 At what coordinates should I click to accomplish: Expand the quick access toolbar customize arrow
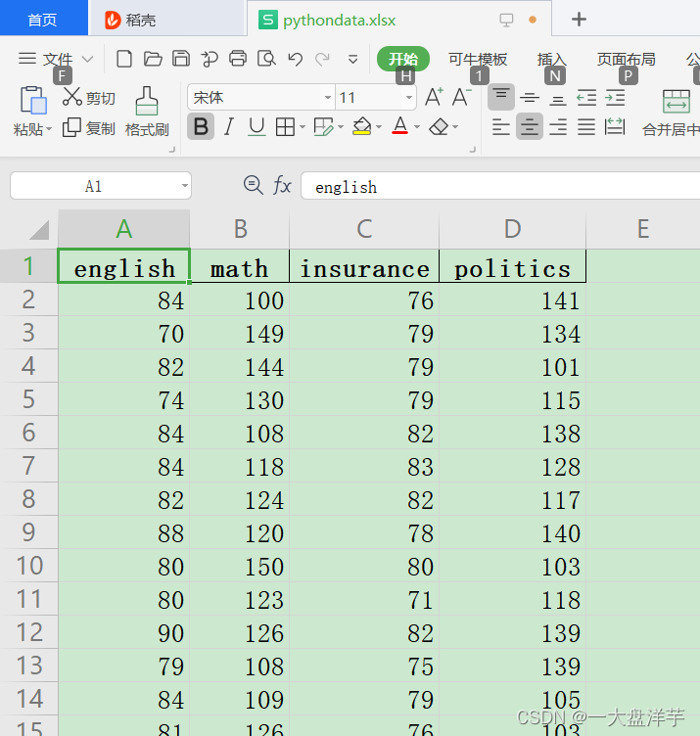(x=353, y=60)
